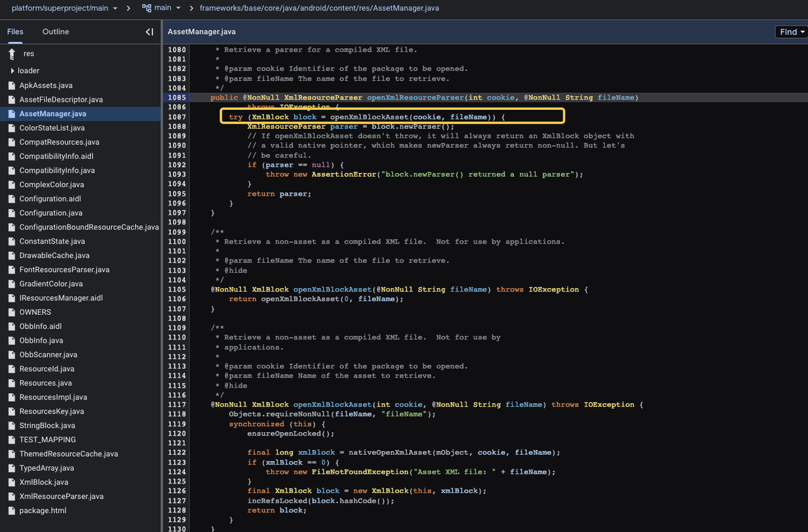Open TypedArray.java
Viewport: 808px width, 532px height.
[46, 468]
